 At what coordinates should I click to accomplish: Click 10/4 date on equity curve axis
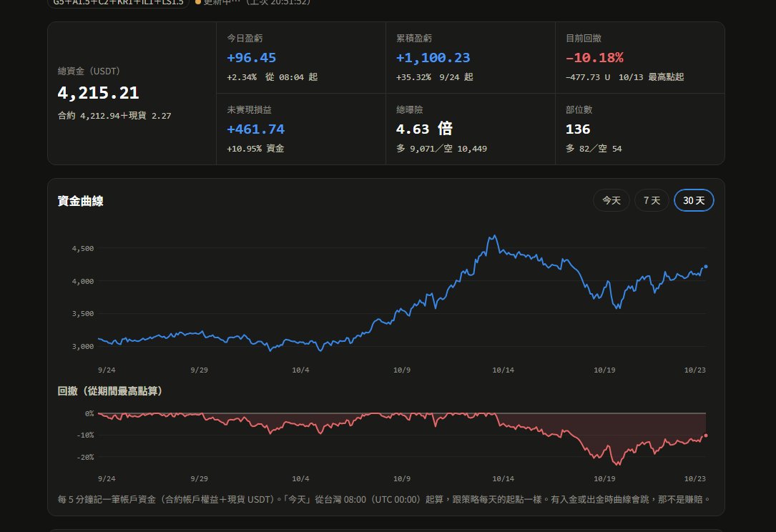point(300,370)
